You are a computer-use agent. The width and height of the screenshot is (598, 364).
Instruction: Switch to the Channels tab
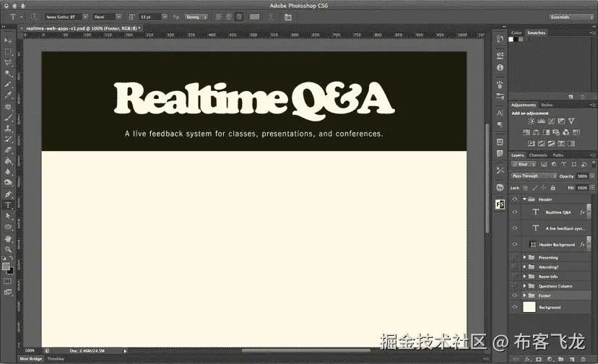538,155
